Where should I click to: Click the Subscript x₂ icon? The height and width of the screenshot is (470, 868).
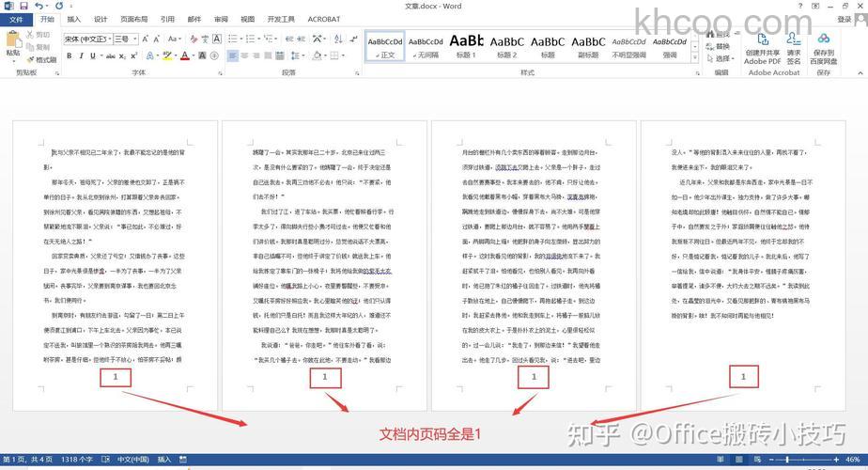point(122,56)
